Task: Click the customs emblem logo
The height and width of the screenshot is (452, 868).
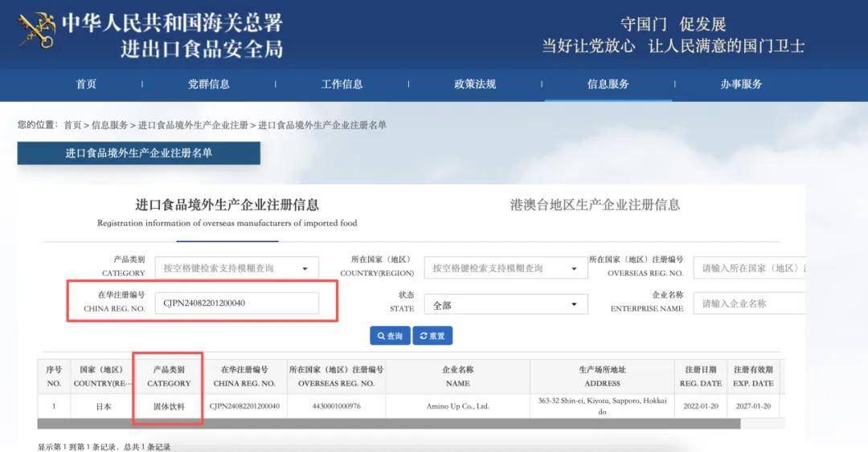Action: pos(36,31)
